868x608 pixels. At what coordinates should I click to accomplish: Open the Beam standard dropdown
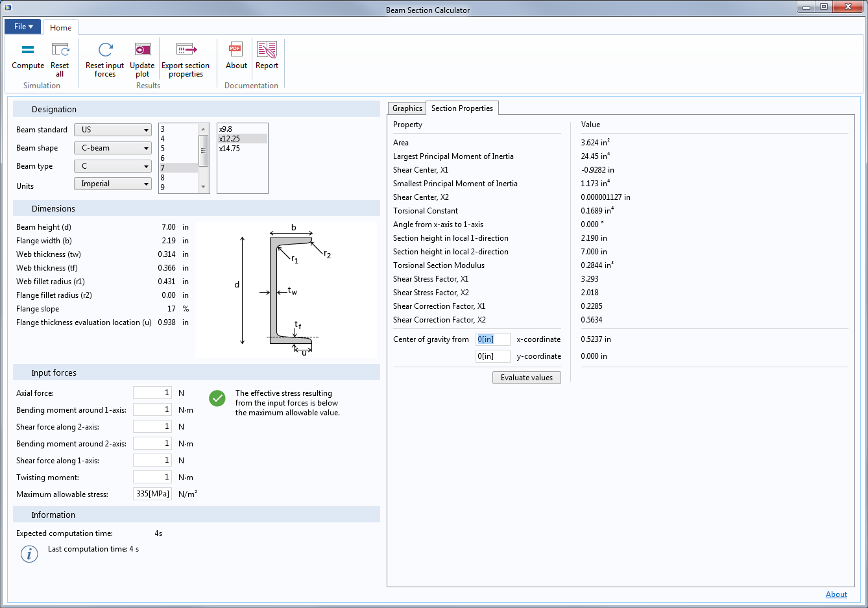tap(113, 130)
